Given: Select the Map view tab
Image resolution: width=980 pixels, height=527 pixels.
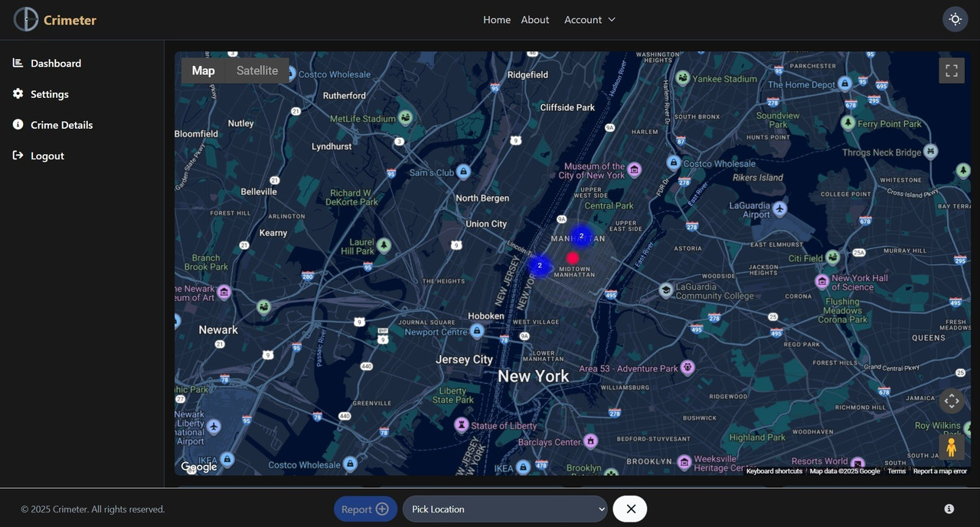Looking at the screenshot, I should (x=203, y=70).
